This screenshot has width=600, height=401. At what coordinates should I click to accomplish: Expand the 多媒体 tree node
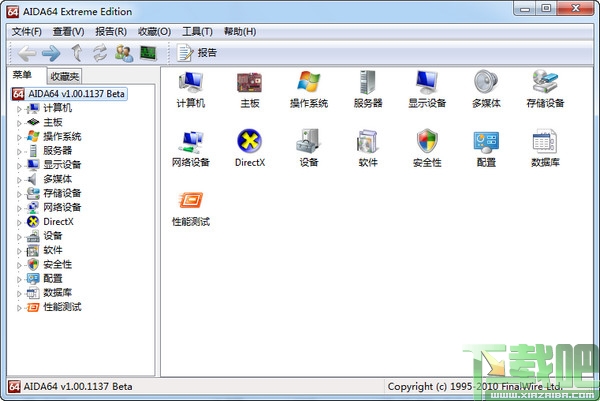(19, 179)
